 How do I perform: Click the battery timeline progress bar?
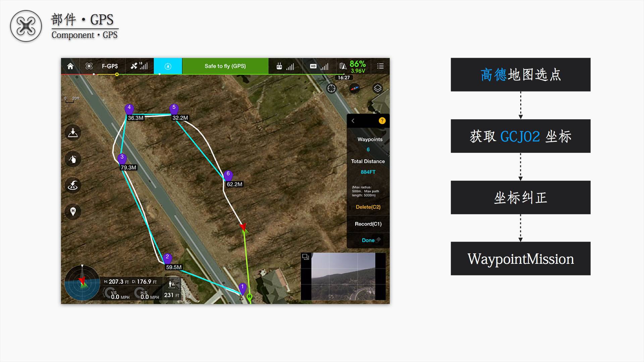click(203, 74)
